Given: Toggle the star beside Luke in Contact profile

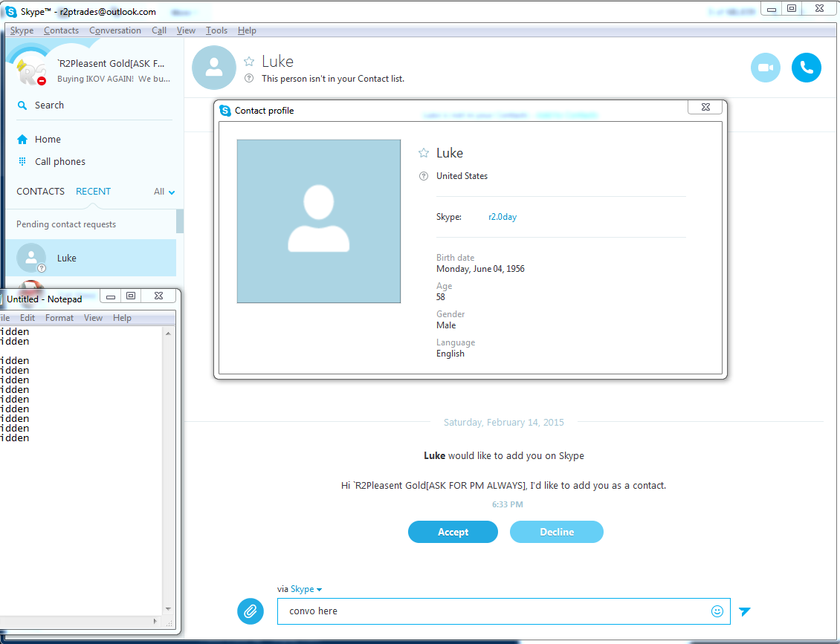Looking at the screenshot, I should click(423, 153).
